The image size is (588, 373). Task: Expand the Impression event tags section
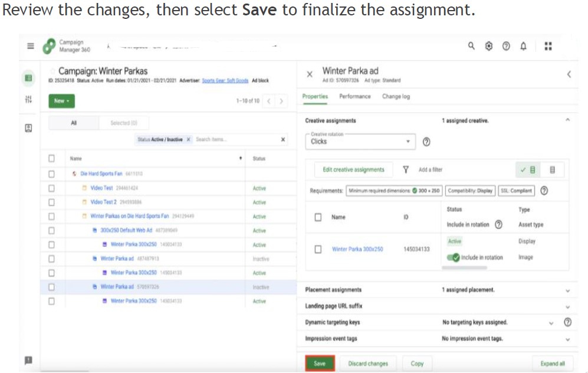(x=567, y=339)
